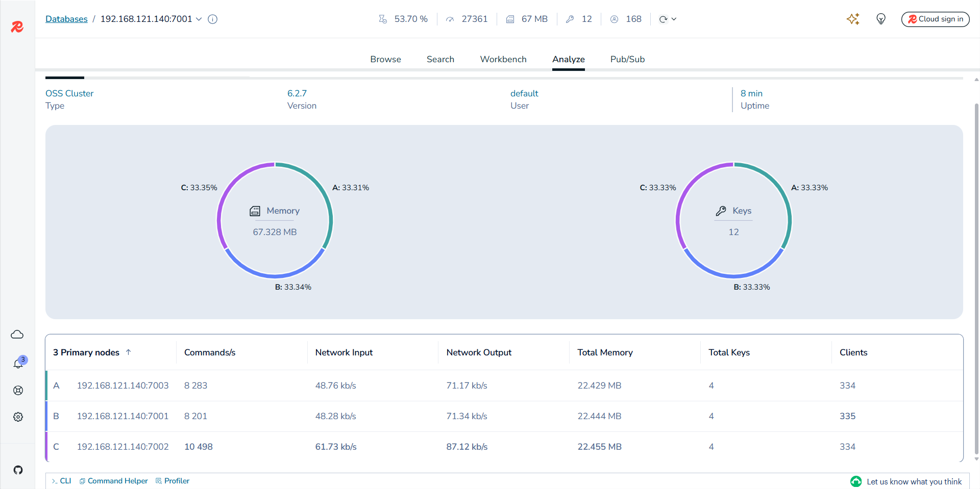Viewport: 980px width, 489px height.
Task: Open the settings gear icon in sidebar
Action: coord(18,417)
